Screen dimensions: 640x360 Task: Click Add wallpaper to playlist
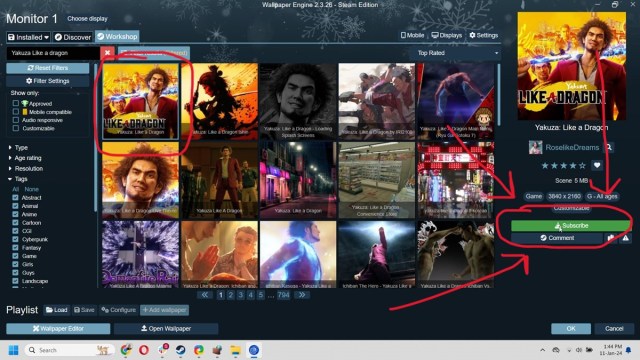point(164,310)
